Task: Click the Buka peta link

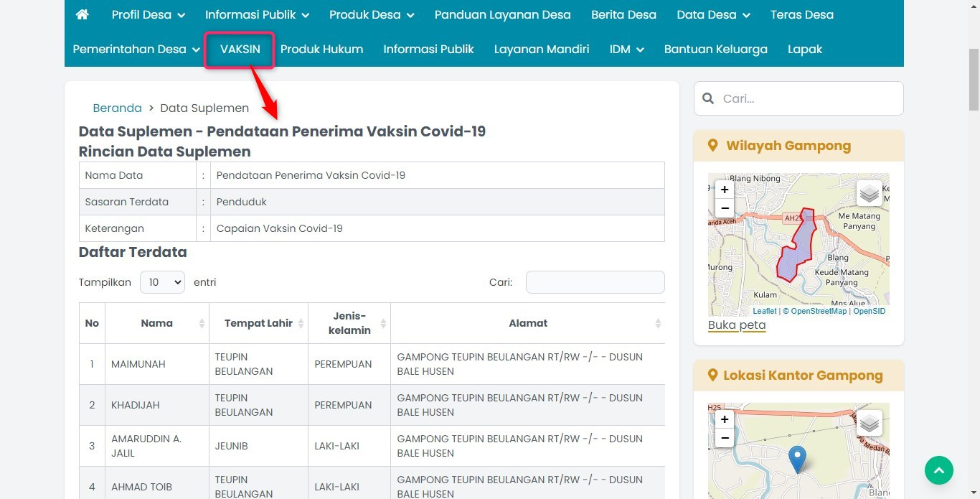Action: (x=736, y=325)
